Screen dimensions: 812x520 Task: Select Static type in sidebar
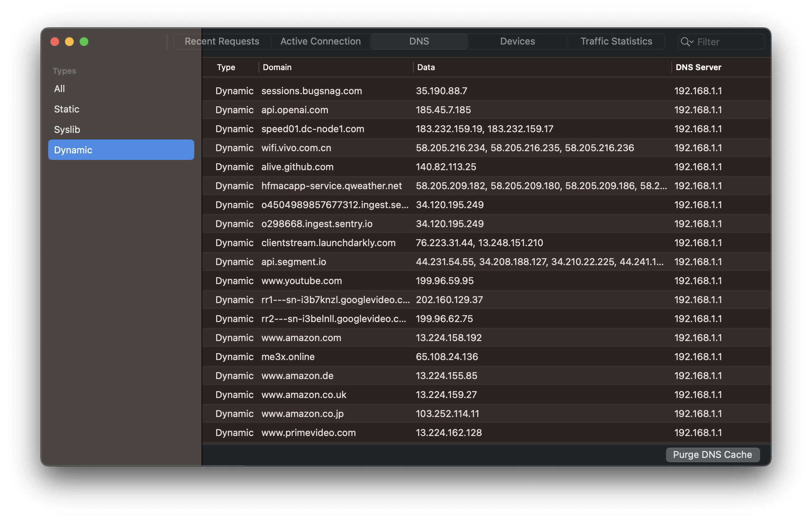point(66,109)
